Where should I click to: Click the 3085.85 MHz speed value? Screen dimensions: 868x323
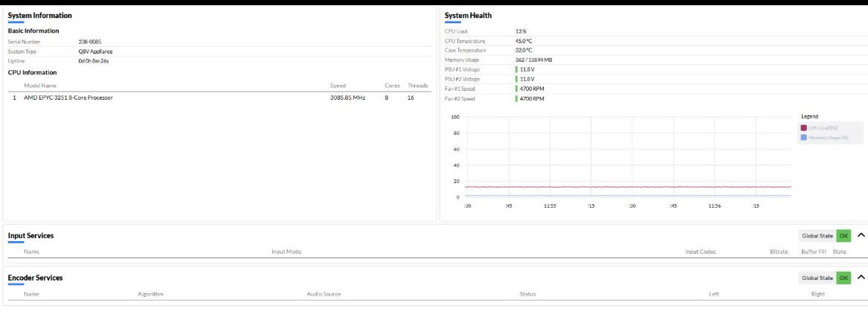point(347,97)
